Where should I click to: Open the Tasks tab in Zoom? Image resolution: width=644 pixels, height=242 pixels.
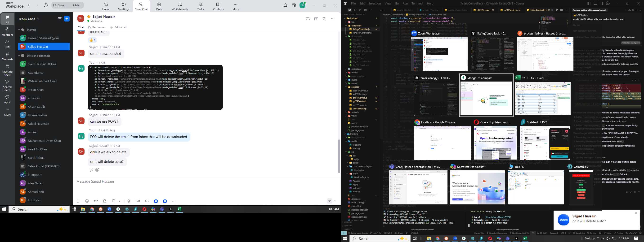(x=201, y=6)
